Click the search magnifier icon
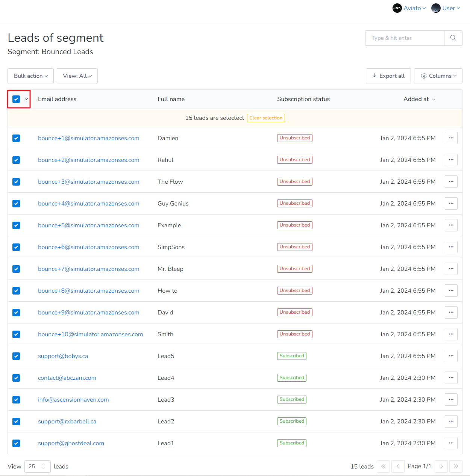The height and width of the screenshot is (476, 470). tap(453, 38)
